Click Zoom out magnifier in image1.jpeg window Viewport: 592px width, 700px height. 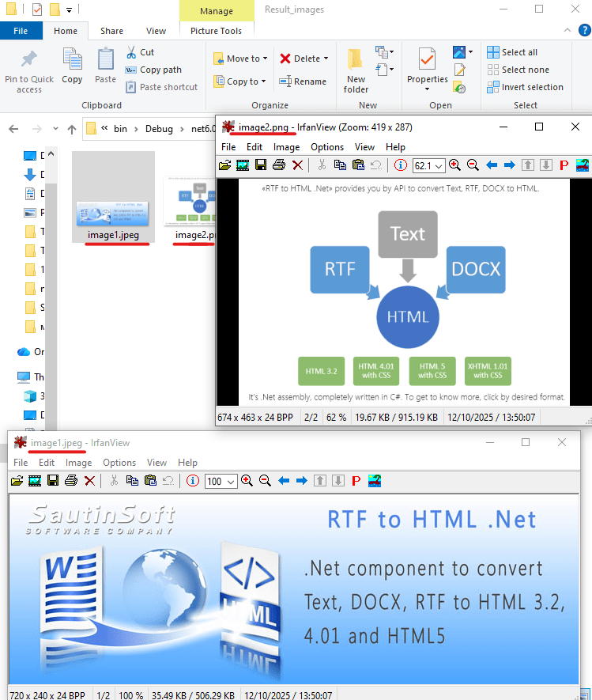[x=265, y=481]
